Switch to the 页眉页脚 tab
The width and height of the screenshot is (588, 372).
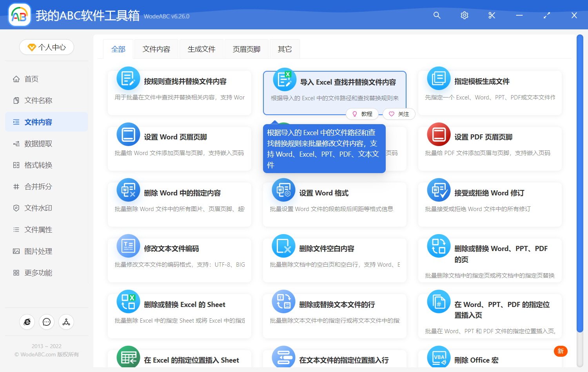click(x=246, y=49)
